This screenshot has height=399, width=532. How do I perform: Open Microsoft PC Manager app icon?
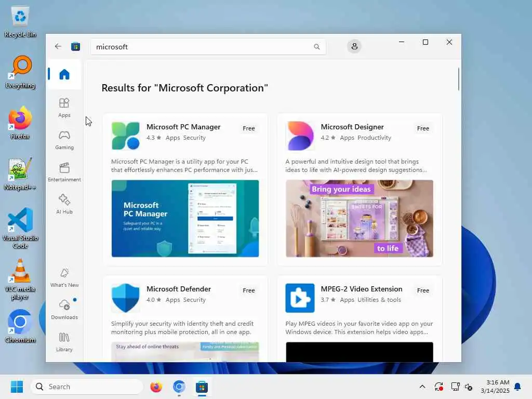(x=126, y=136)
